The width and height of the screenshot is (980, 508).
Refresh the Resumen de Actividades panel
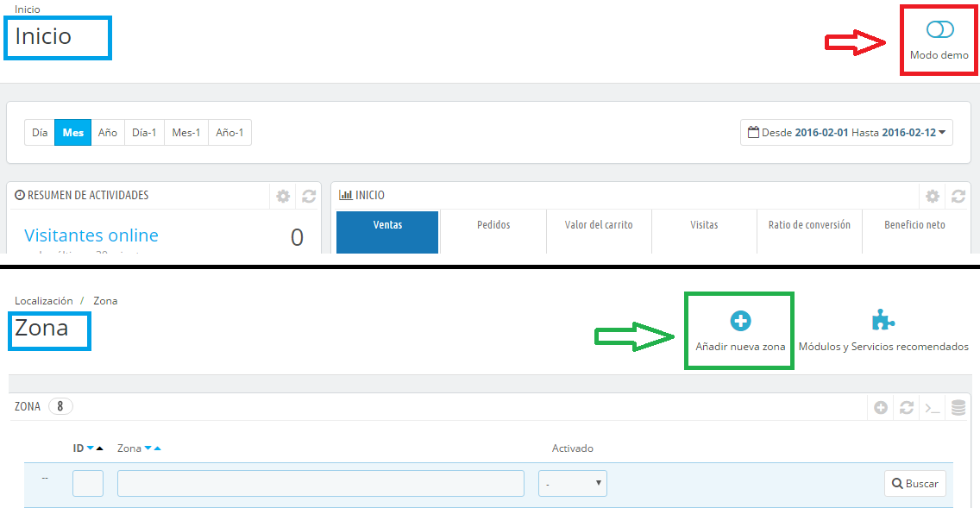(309, 196)
